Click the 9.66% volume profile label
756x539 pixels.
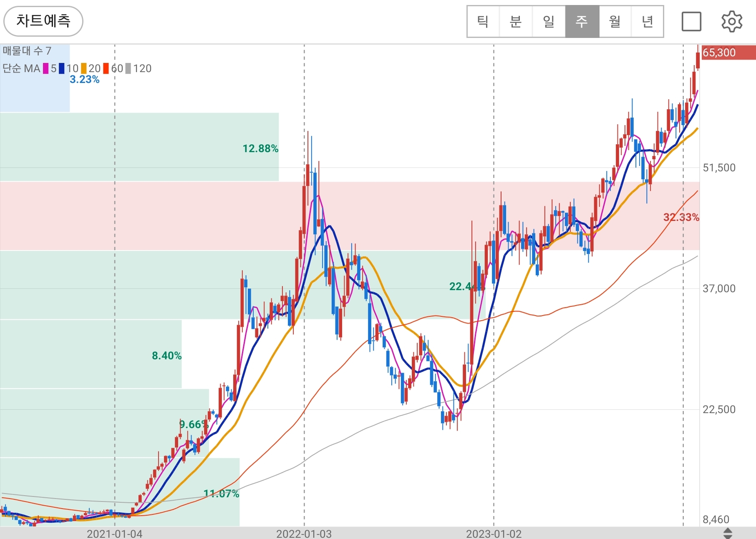pos(194,424)
